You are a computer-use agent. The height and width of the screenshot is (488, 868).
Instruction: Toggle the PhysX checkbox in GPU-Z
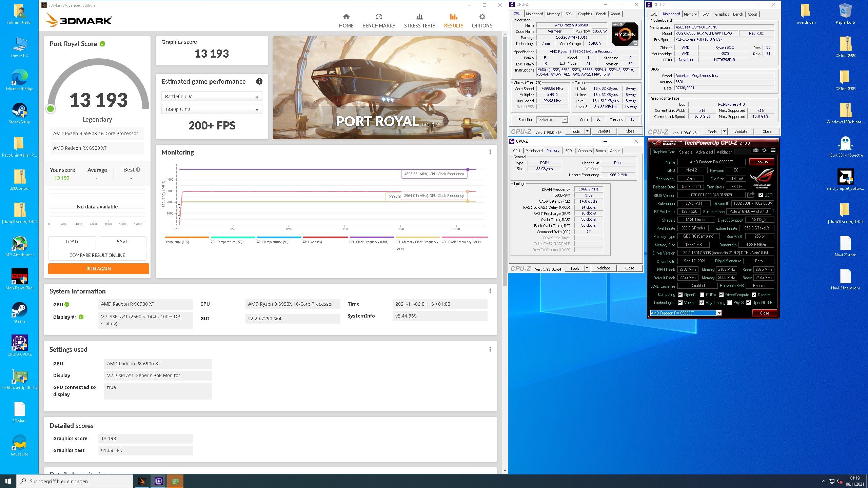729,303
